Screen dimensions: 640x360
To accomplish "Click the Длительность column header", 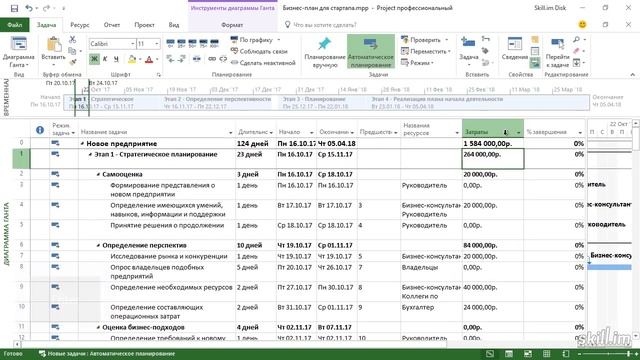I will pyautogui.click(x=256, y=128).
